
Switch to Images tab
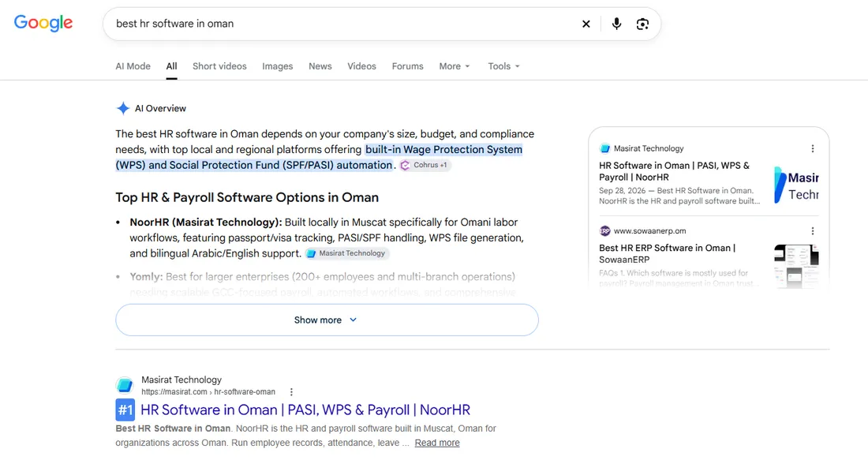click(x=277, y=65)
